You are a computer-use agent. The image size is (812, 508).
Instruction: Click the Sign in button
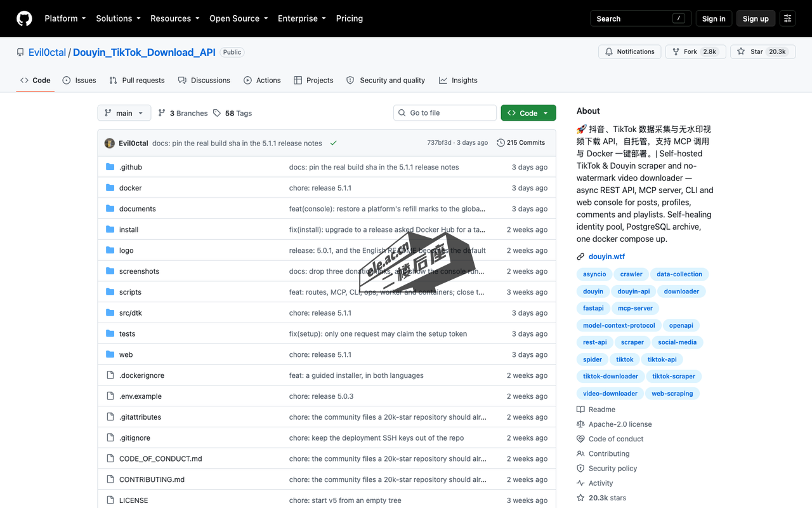714,18
